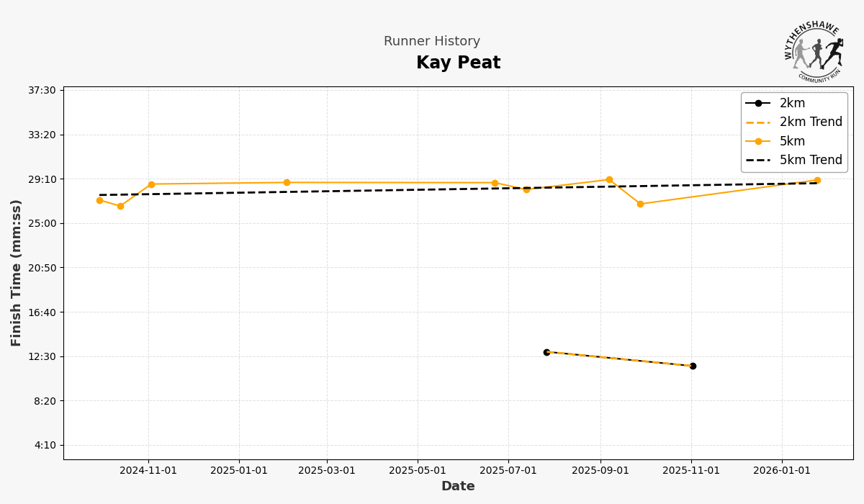Click the Date axis label

[458, 486]
